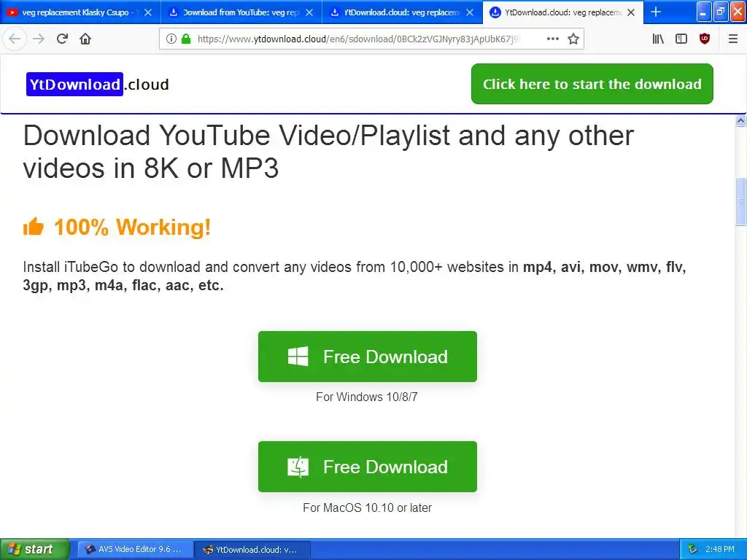
Task: Click the green padlock security icon
Action: [x=186, y=39]
